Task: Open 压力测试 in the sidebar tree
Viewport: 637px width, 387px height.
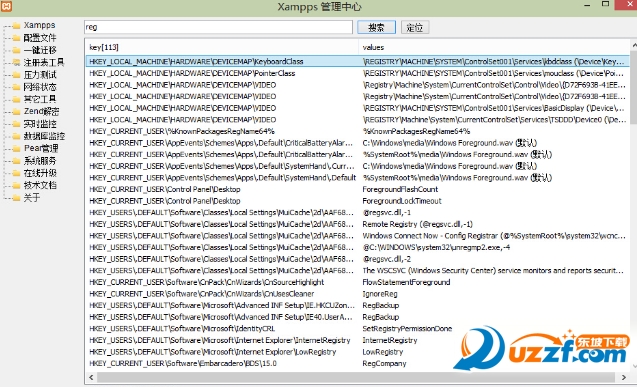Action: (x=40, y=75)
